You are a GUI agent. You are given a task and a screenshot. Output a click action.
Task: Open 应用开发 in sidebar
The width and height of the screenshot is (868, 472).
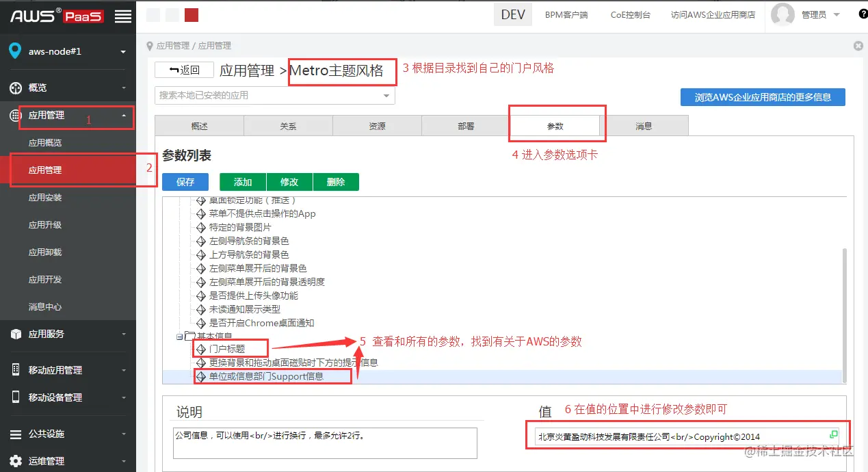(x=45, y=280)
